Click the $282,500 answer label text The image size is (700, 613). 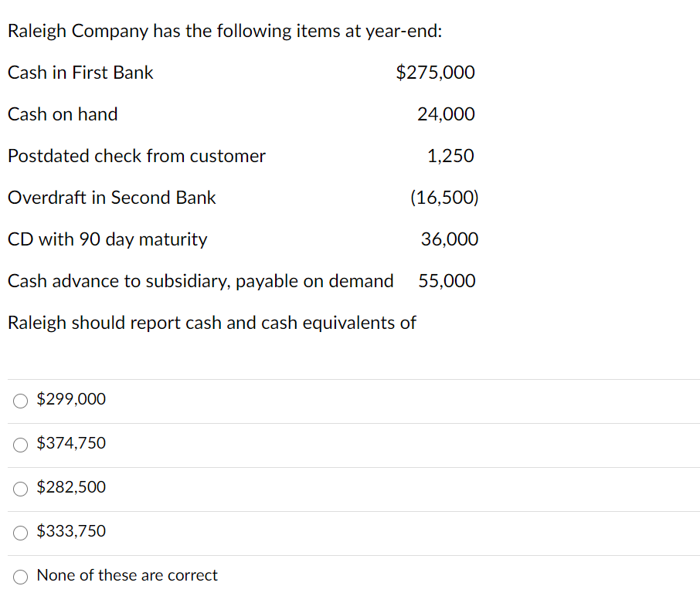point(71,486)
